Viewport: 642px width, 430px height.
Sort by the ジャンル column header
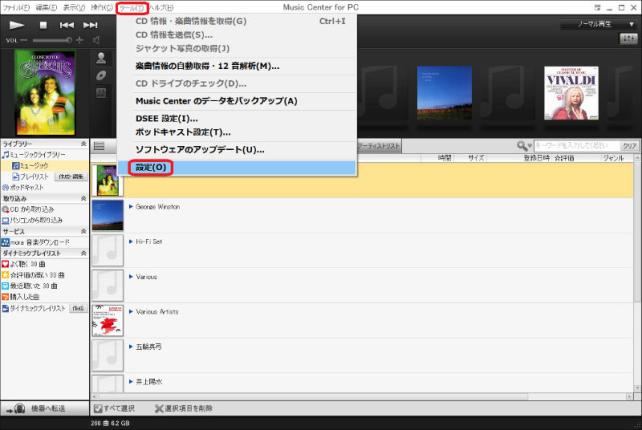613,158
